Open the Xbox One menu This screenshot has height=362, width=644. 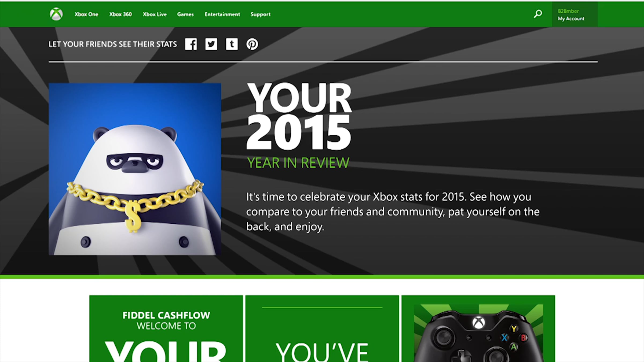(86, 14)
